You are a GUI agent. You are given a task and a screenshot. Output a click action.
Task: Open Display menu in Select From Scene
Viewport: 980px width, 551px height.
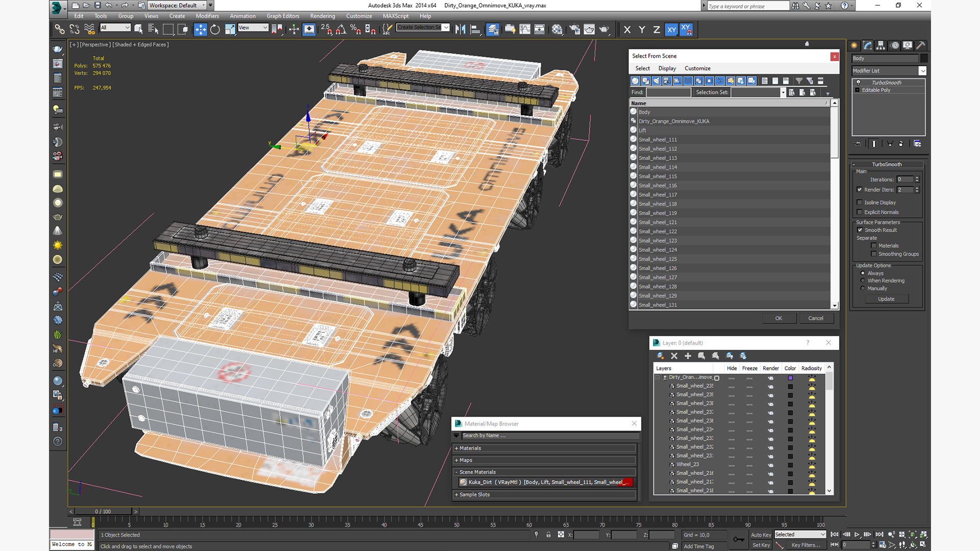coord(667,68)
